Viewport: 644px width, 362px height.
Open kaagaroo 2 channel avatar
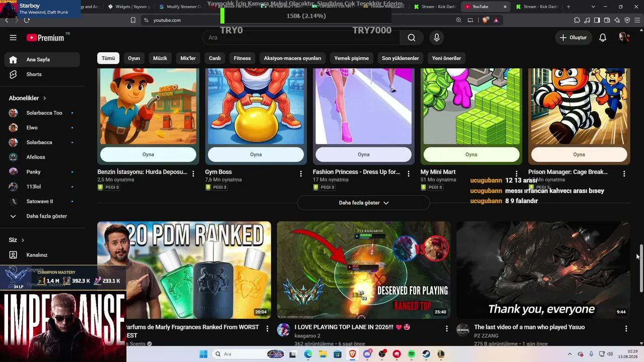(284, 330)
